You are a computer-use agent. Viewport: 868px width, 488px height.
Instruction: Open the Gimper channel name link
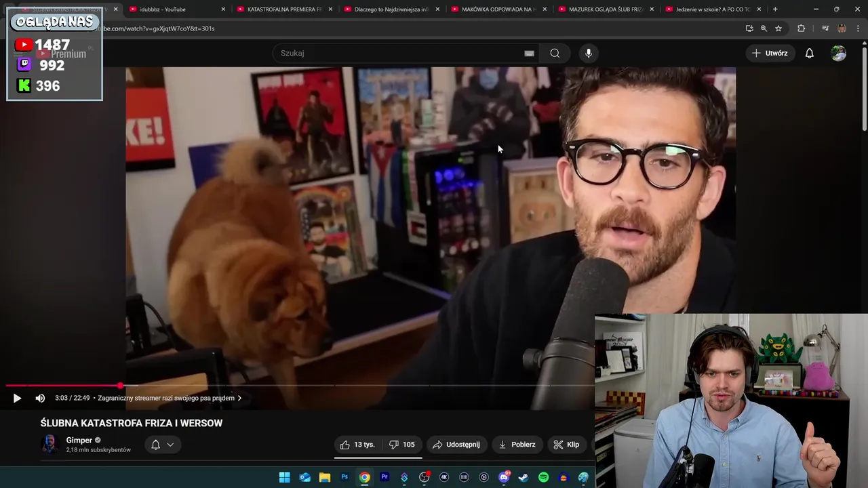pyautogui.click(x=79, y=440)
